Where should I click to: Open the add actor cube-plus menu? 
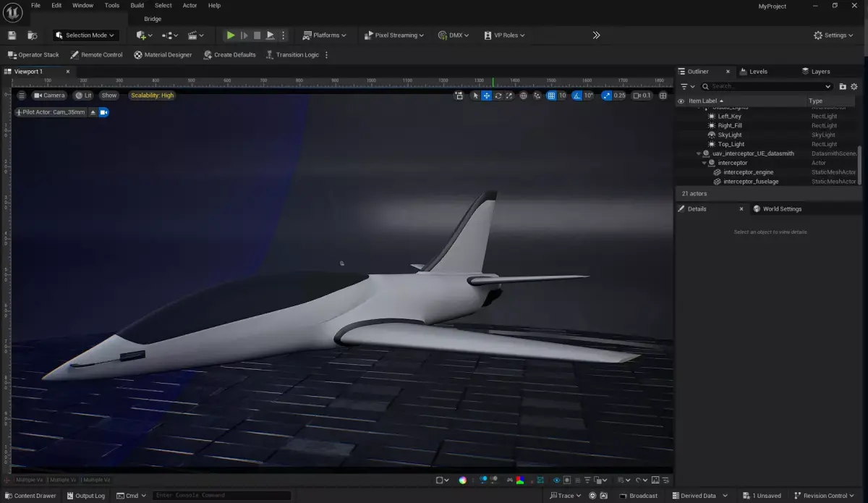point(144,35)
